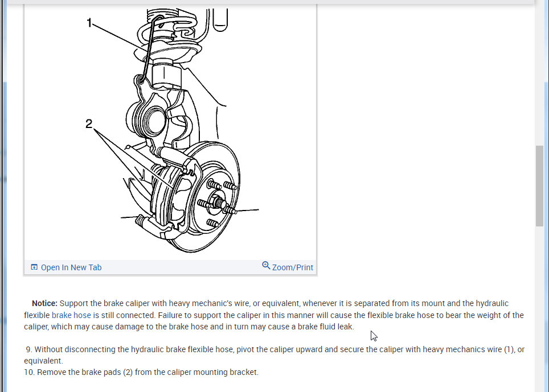Image resolution: width=549 pixels, height=392 pixels.
Task: Open diagram via Open In New Tab link
Action: tap(71, 267)
